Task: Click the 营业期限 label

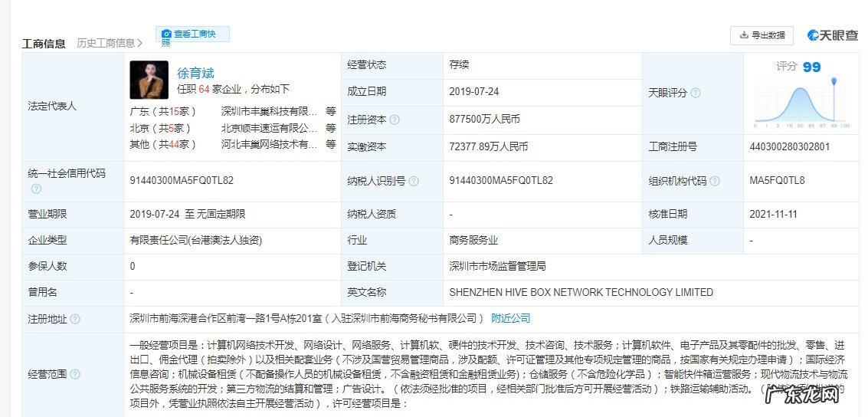Action: tap(47, 215)
